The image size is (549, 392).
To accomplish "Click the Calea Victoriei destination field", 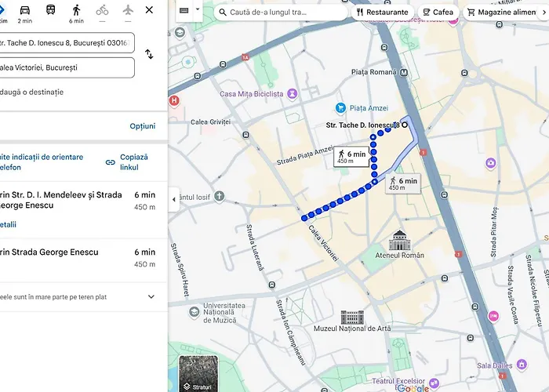I will [x=67, y=67].
